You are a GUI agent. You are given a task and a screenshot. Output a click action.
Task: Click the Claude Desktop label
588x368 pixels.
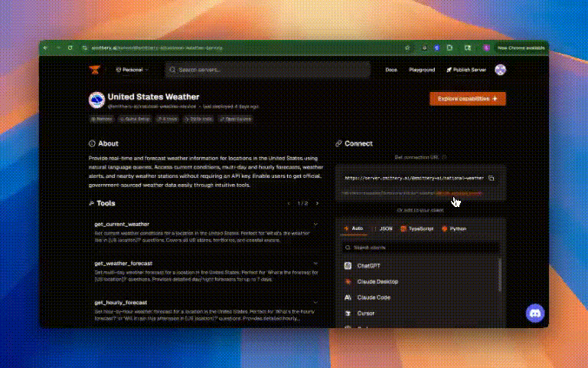(x=377, y=281)
